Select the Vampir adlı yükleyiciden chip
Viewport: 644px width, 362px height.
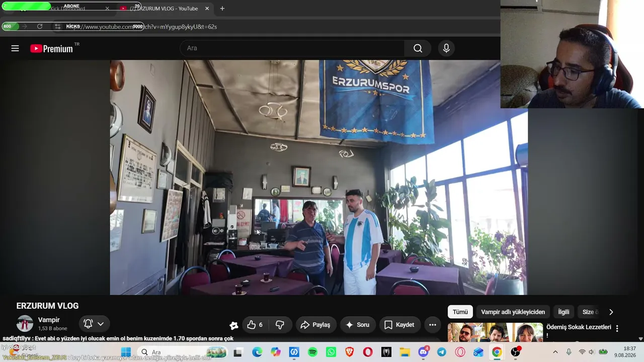[x=513, y=312]
